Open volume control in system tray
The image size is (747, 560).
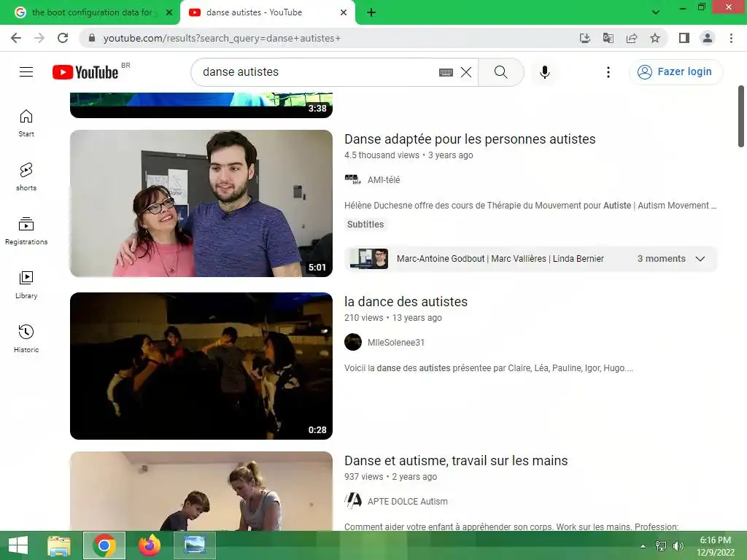678,546
